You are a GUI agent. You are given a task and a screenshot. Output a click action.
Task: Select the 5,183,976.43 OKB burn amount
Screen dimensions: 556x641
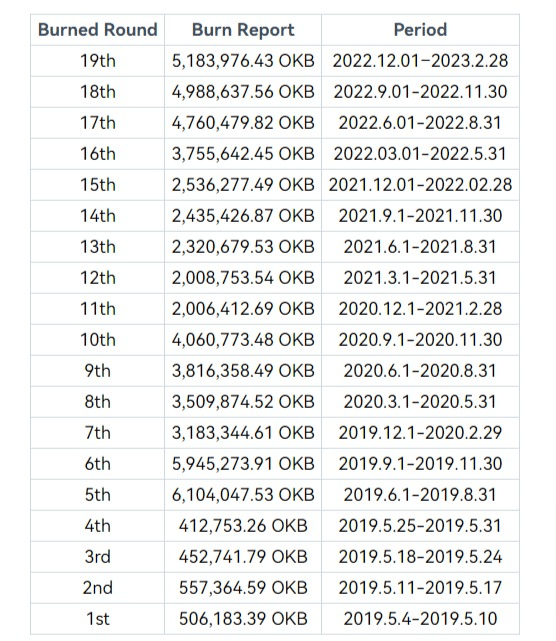(x=243, y=61)
